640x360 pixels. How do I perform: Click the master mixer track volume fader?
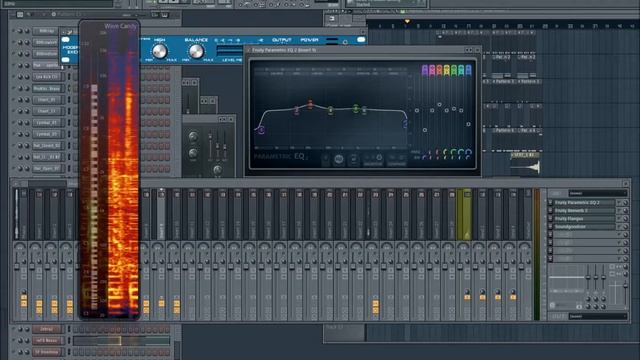point(17,266)
